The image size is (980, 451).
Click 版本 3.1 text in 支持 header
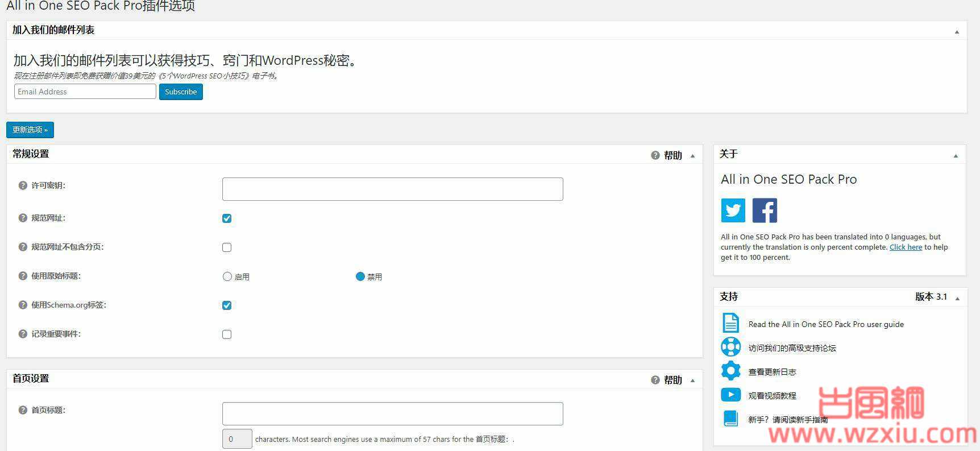[931, 297]
